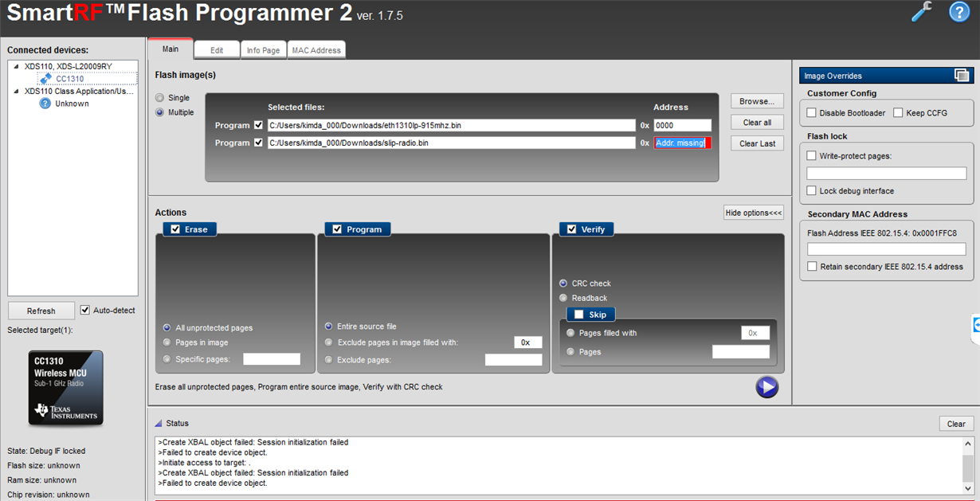This screenshot has height=501, width=980.
Task: Click the 0000 address field
Action: [682, 125]
